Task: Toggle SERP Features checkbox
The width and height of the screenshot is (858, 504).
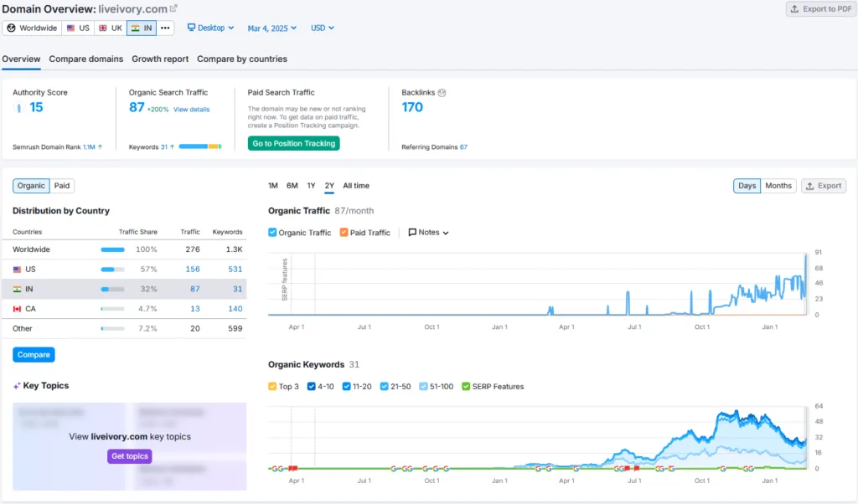Action: point(466,387)
